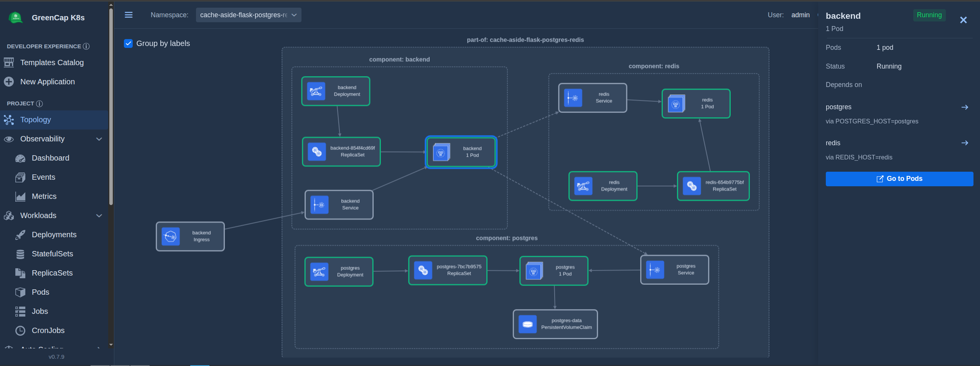The height and width of the screenshot is (366, 980).
Task: Click the GreenCap K8s logo
Action: tap(16, 18)
